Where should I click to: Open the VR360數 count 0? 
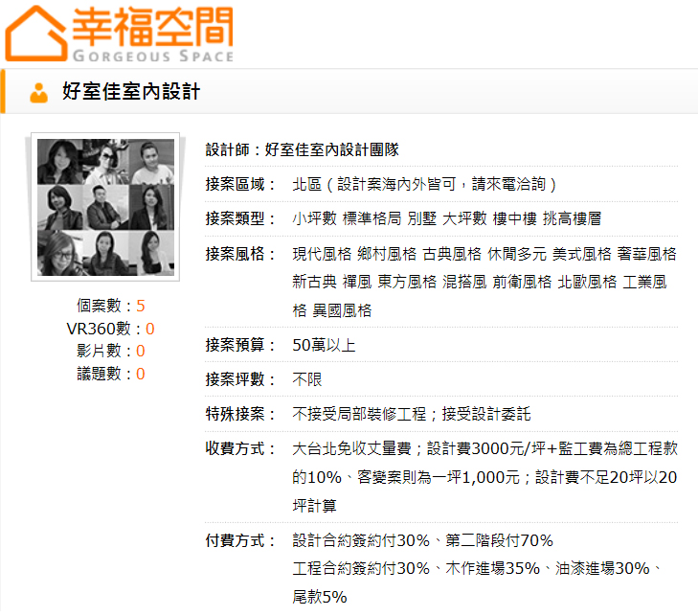click(x=150, y=329)
